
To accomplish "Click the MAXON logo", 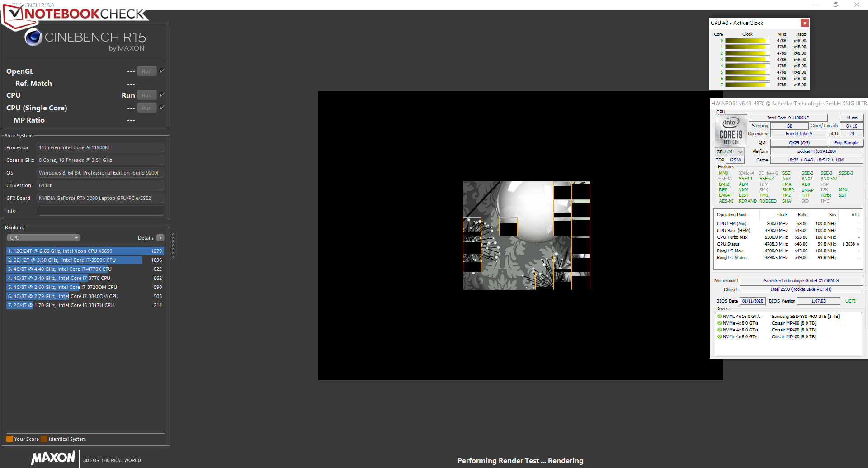I will tap(53, 458).
